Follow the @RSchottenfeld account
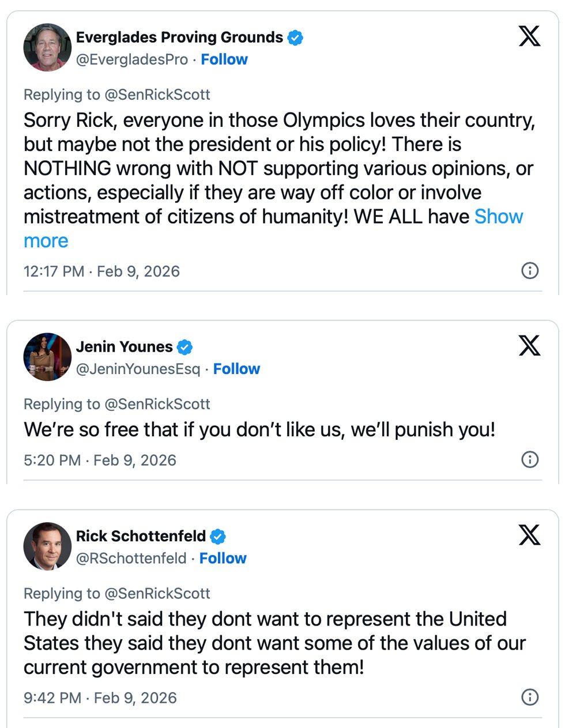Screen dimensions: 565x728 (223, 558)
